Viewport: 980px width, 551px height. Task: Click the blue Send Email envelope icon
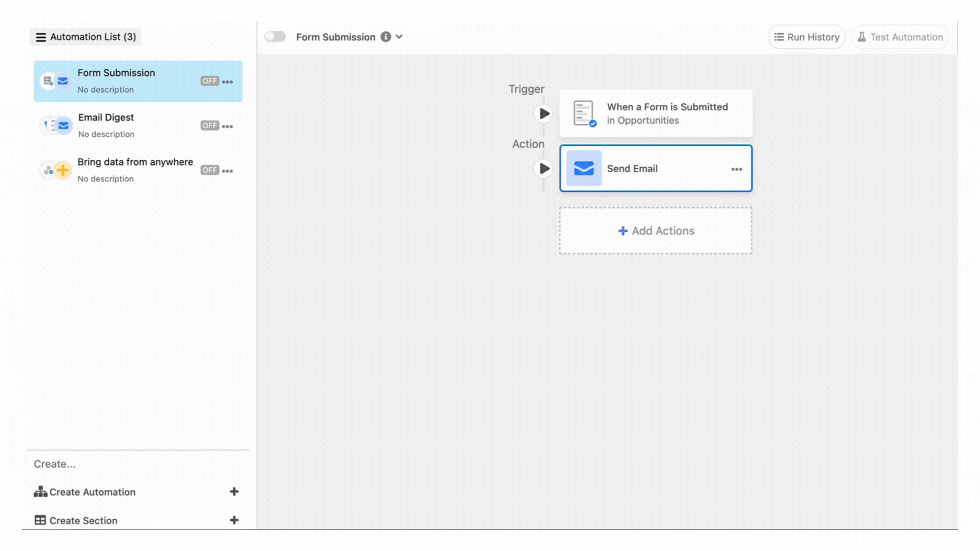pyautogui.click(x=583, y=169)
